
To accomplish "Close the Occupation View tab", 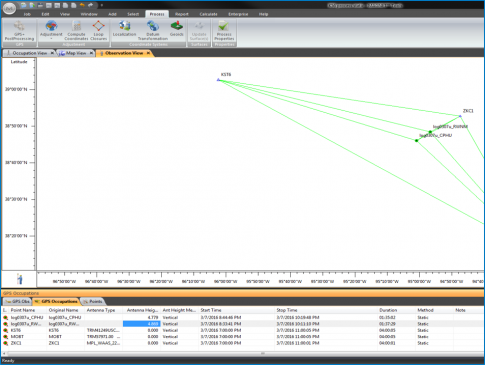I will 52,53.
